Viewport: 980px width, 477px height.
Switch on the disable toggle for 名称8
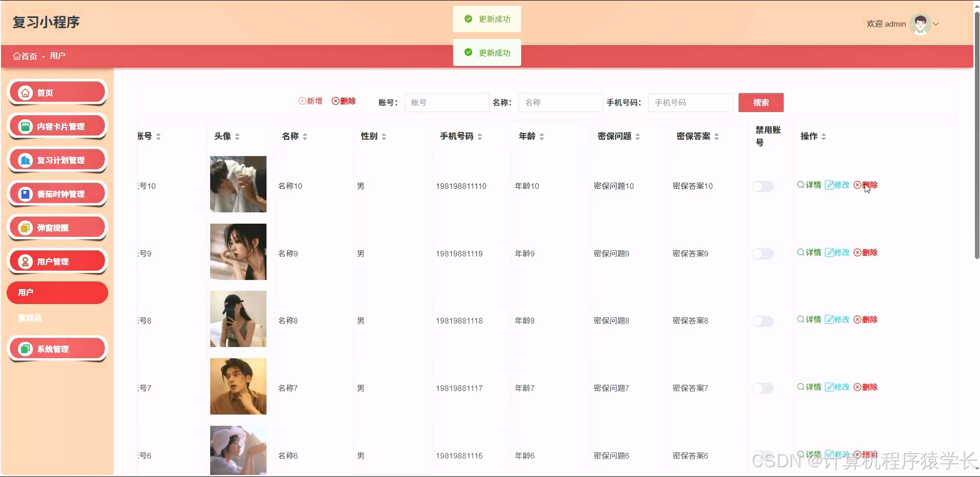coord(762,321)
